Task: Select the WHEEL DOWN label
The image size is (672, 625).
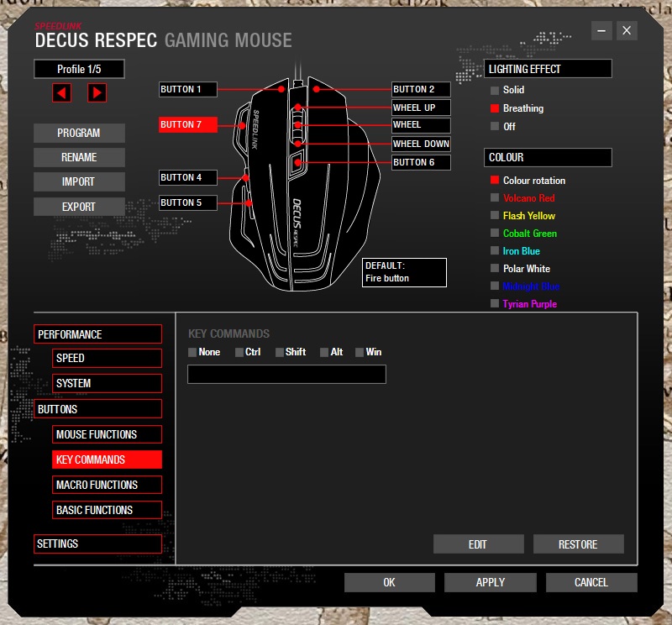Action: [421, 144]
